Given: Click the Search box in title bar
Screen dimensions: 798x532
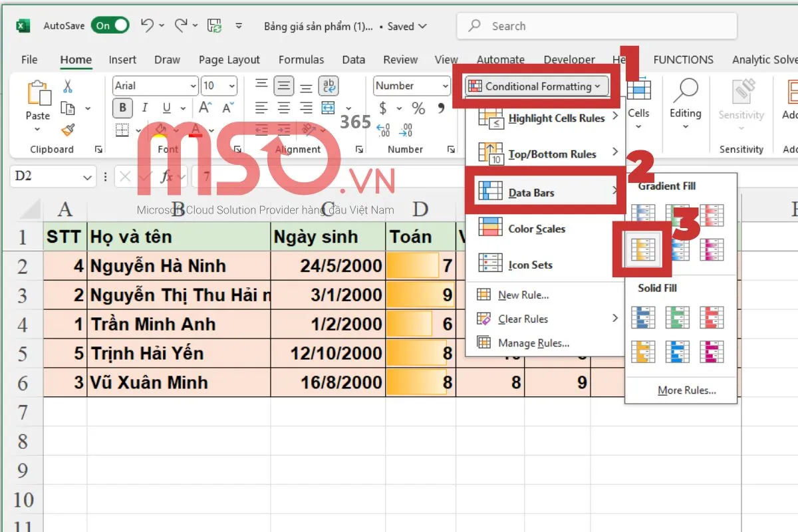Looking at the screenshot, I should point(597,26).
